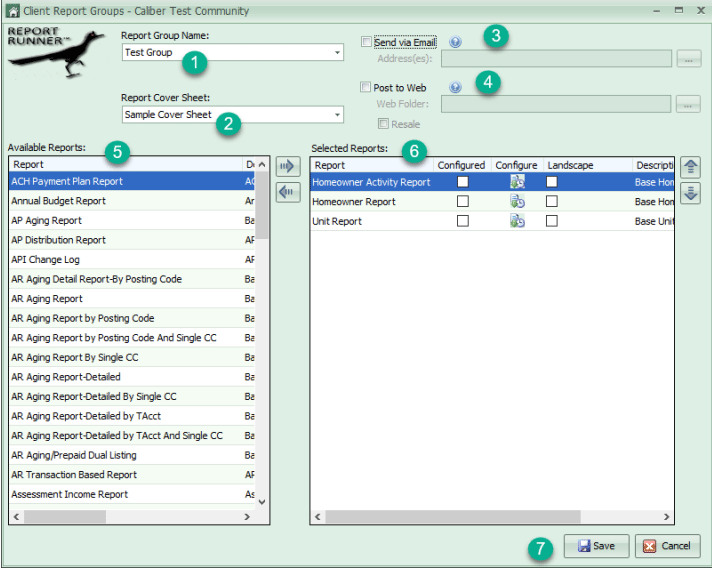
Task: Toggle the Resale checkbox
Action: (x=384, y=124)
